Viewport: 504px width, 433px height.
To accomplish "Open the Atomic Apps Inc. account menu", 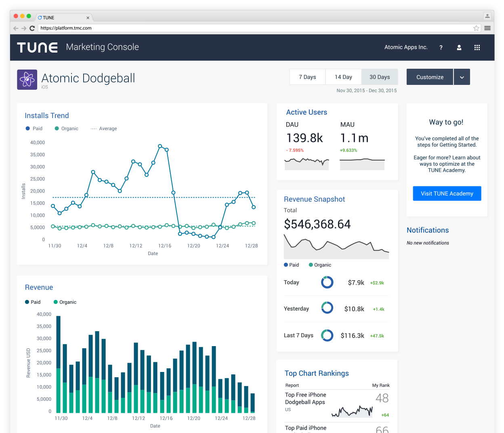I will click(x=405, y=47).
